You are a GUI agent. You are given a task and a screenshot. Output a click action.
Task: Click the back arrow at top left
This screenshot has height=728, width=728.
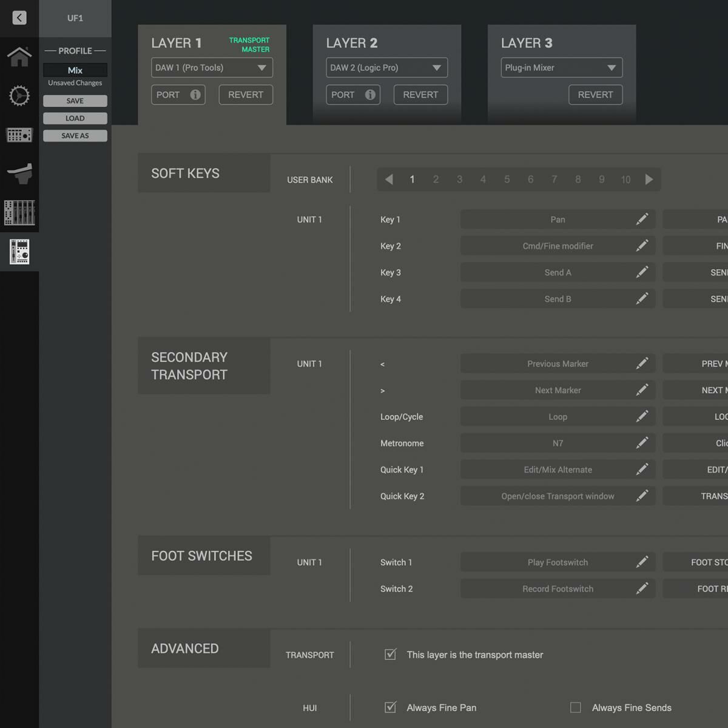pyautogui.click(x=19, y=18)
